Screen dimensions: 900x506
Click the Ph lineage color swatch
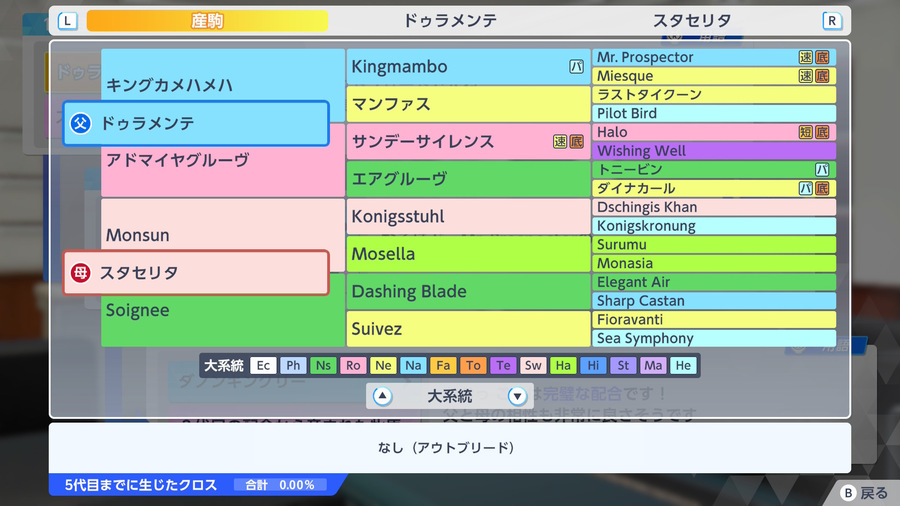point(293,365)
